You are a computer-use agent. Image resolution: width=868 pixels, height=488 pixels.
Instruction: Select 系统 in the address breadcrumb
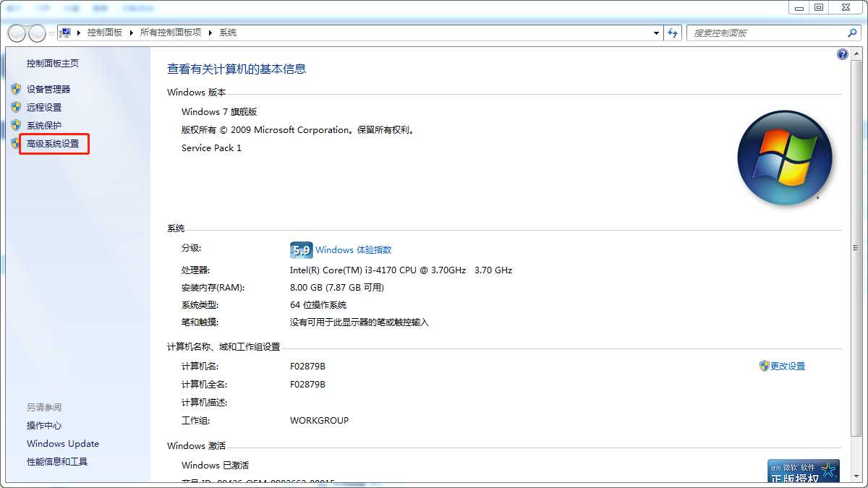pyautogui.click(x=228, y=33)
